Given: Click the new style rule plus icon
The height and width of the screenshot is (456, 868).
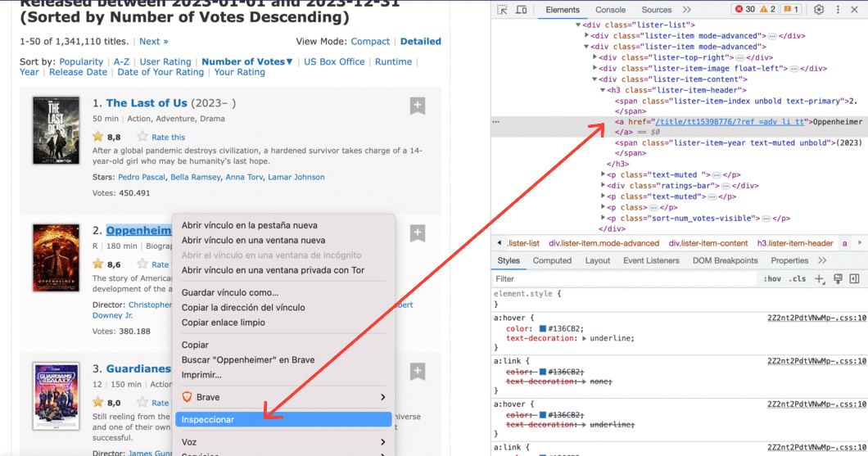Looking at the screenshot, I should (820, 279).
